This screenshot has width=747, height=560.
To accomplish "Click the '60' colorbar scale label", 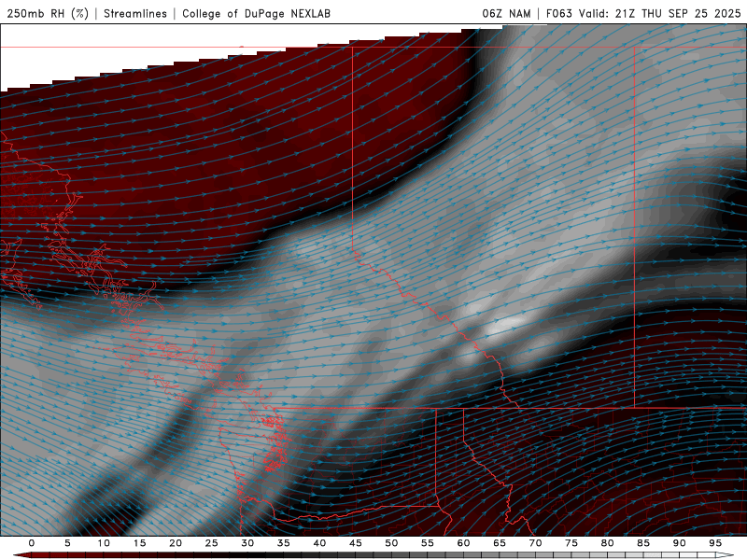I will tap(463, 543).
